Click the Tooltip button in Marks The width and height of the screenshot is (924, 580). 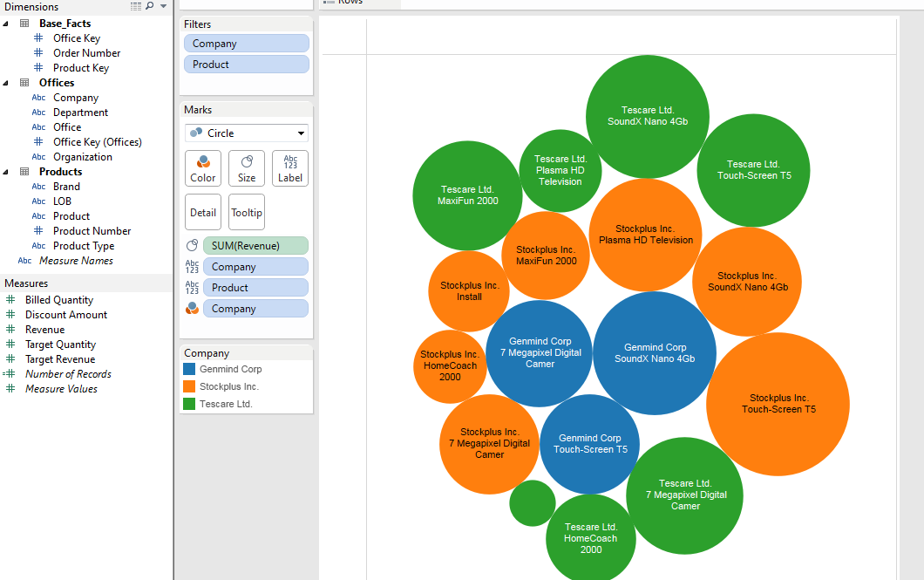pyautogui.click(x=247, y=212)
